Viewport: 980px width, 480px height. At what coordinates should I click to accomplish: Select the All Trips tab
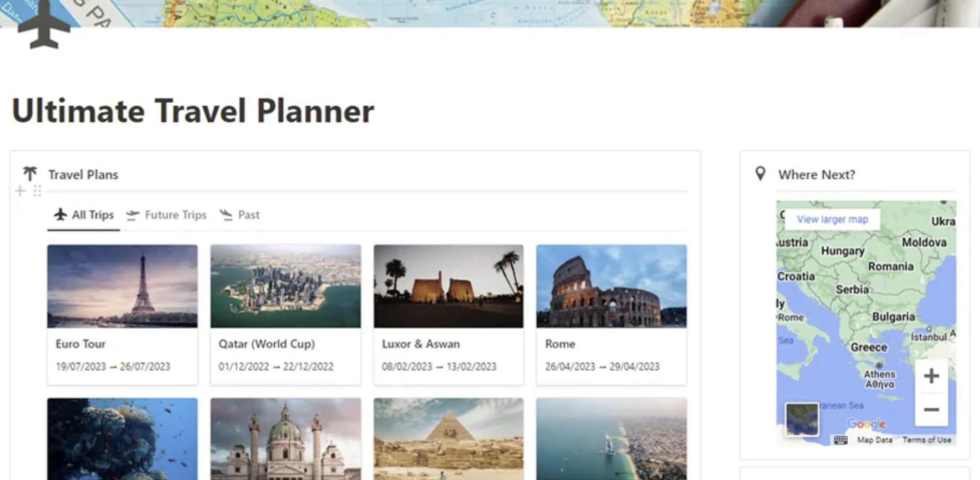click(x=92, y=215)
